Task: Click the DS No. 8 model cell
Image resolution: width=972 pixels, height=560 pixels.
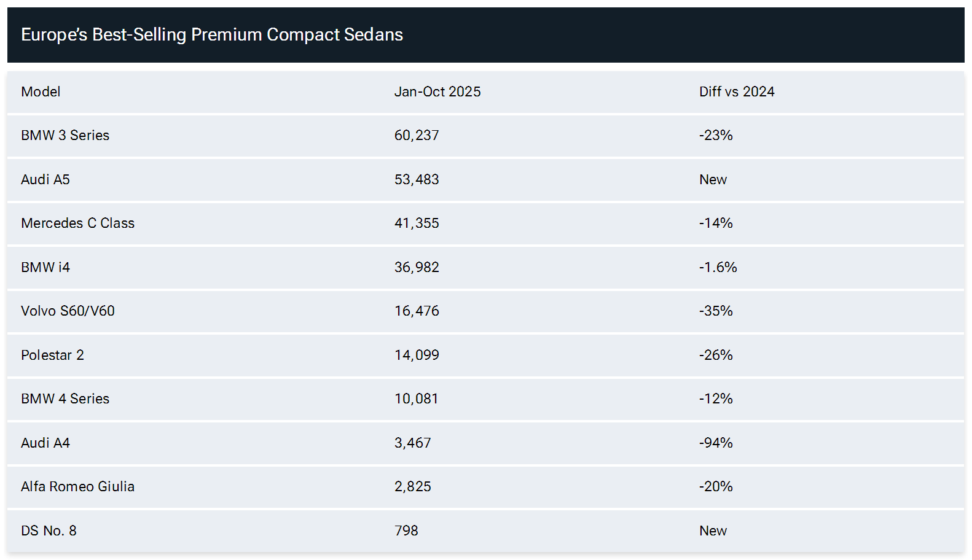Action: 49,531
